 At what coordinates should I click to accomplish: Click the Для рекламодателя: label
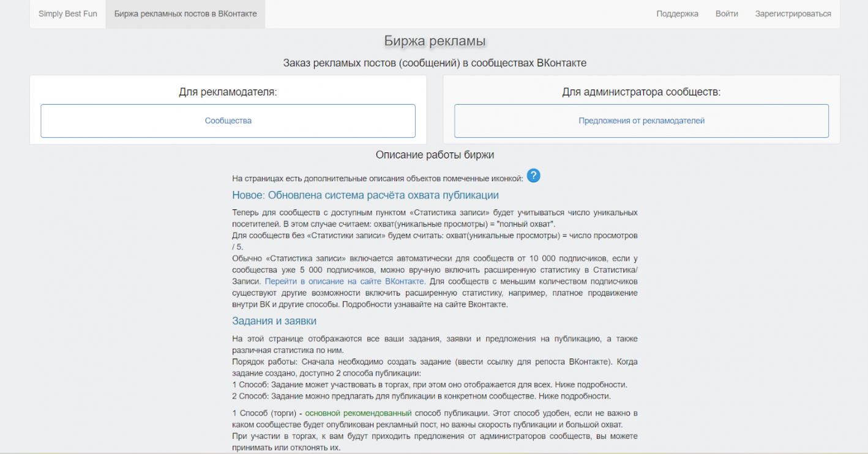click(228, 92)
